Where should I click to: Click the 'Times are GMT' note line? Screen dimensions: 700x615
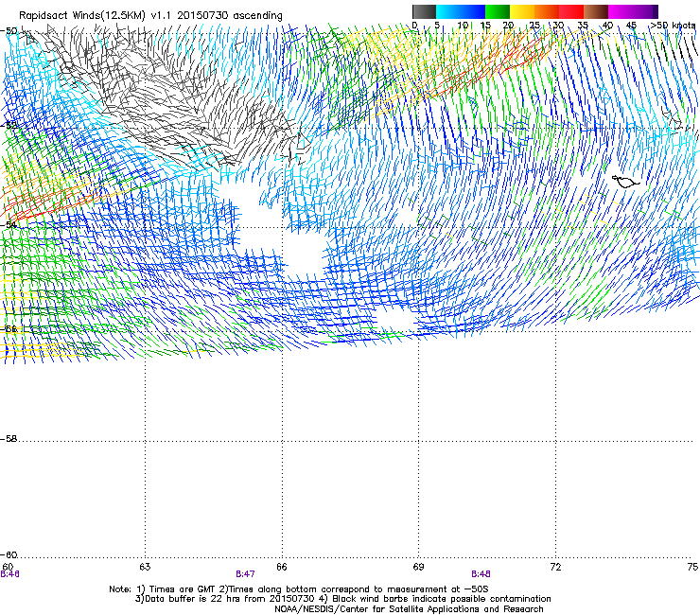tap(299, 589)
